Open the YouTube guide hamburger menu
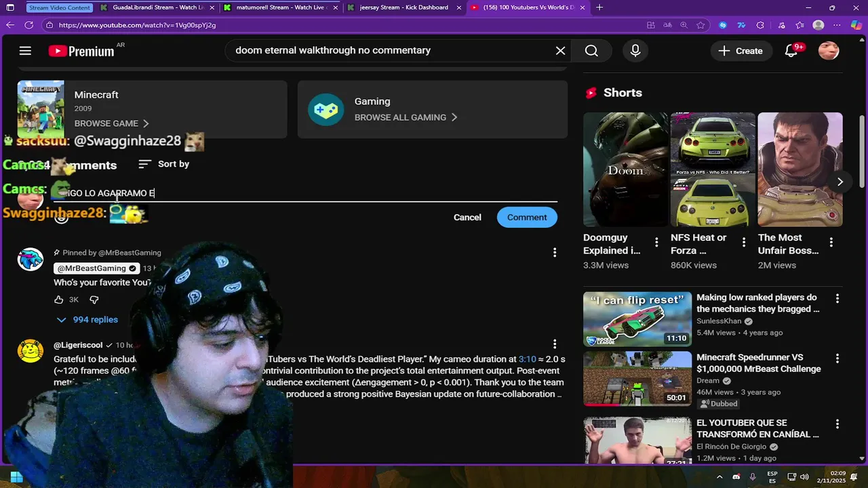 point(25,51)
